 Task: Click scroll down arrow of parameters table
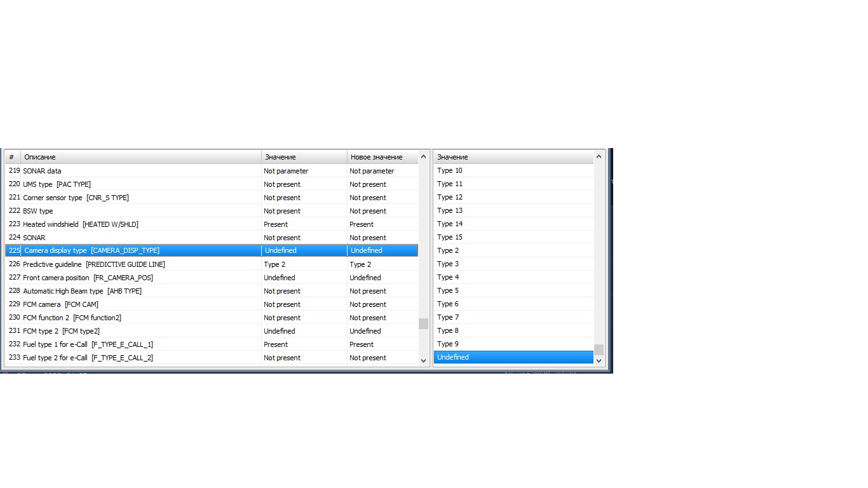424,360
